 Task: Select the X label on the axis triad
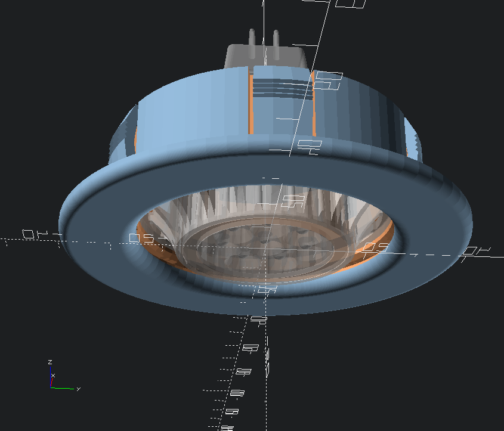54,376
